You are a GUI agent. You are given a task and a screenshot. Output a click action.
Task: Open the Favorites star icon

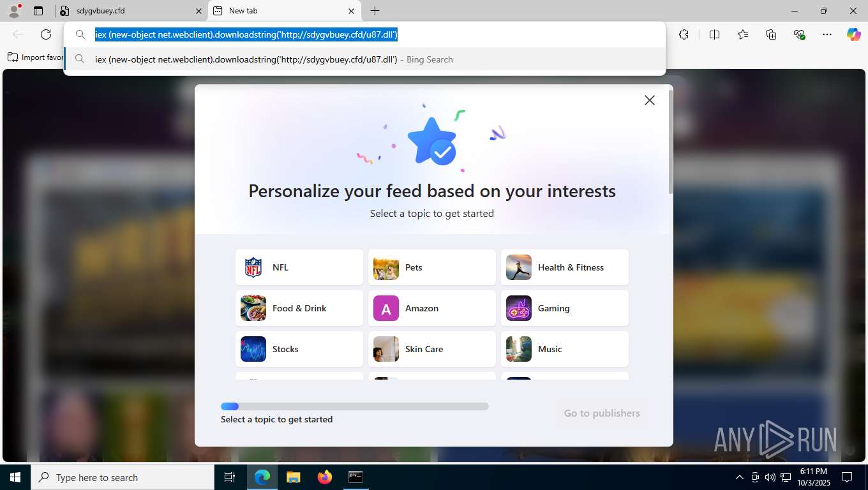pos(743,34)
